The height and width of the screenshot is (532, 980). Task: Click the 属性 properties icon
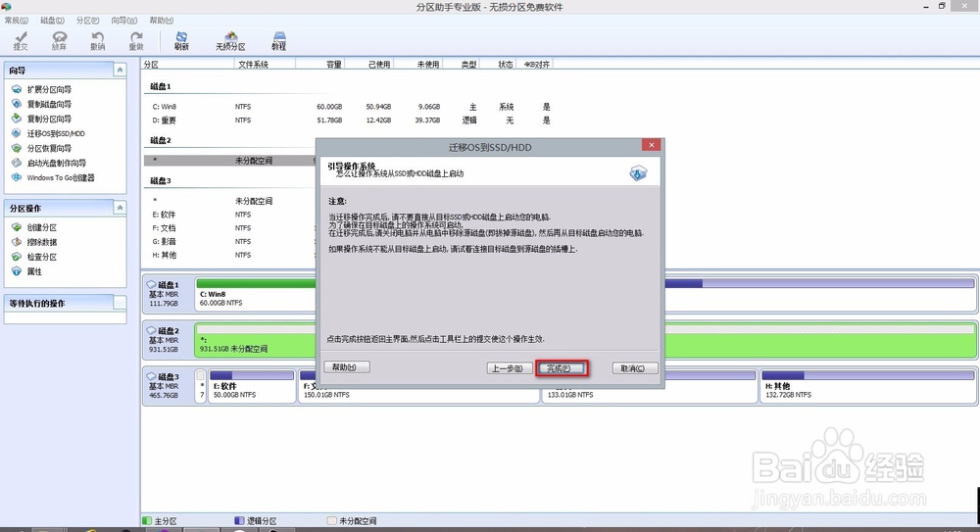(x=17, y=271)
